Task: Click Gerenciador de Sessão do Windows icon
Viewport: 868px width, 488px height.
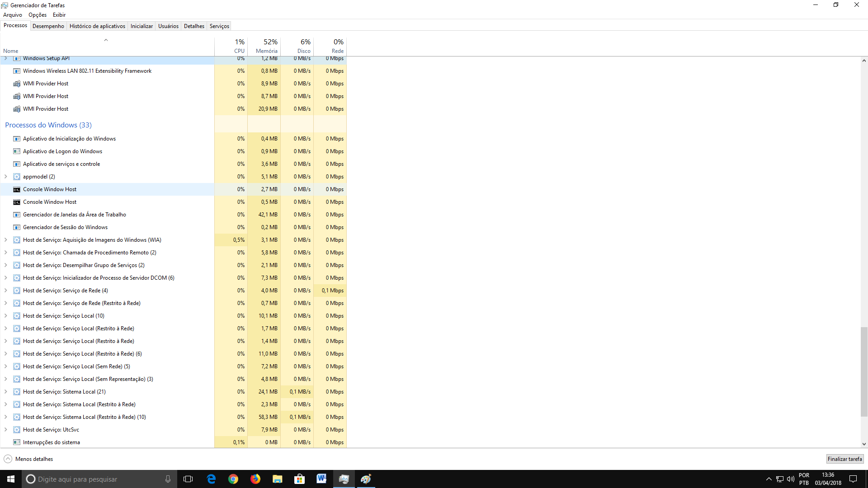Action: coord(17,227)
